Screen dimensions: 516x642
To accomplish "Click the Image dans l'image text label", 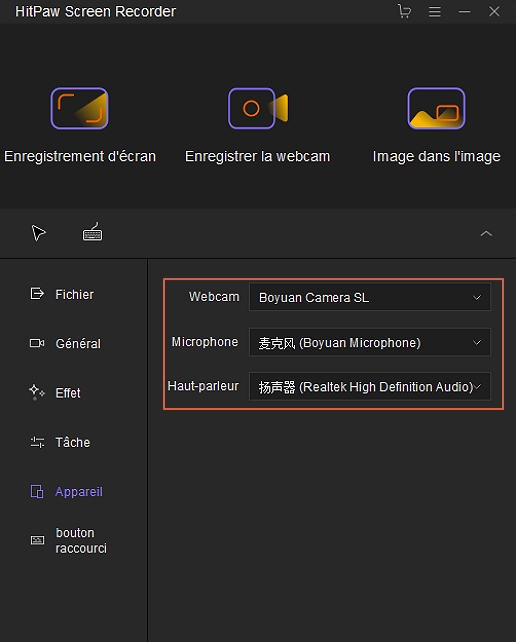I will (437, 156).
